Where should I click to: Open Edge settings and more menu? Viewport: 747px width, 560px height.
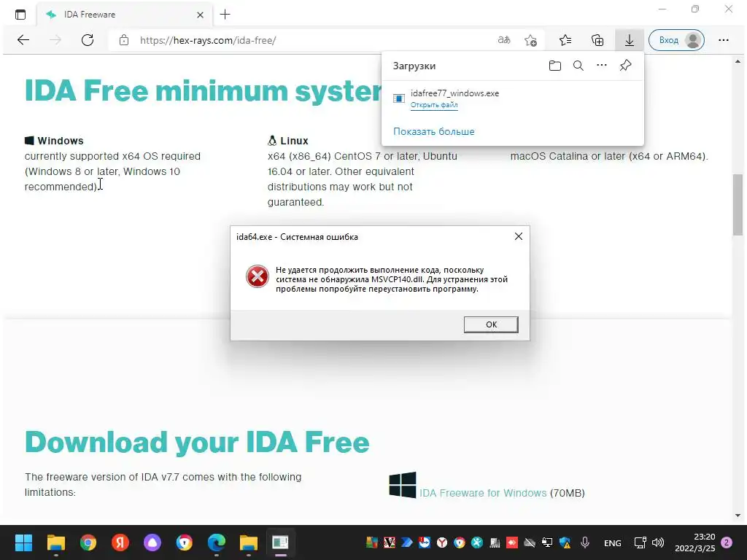click(723, 40)
